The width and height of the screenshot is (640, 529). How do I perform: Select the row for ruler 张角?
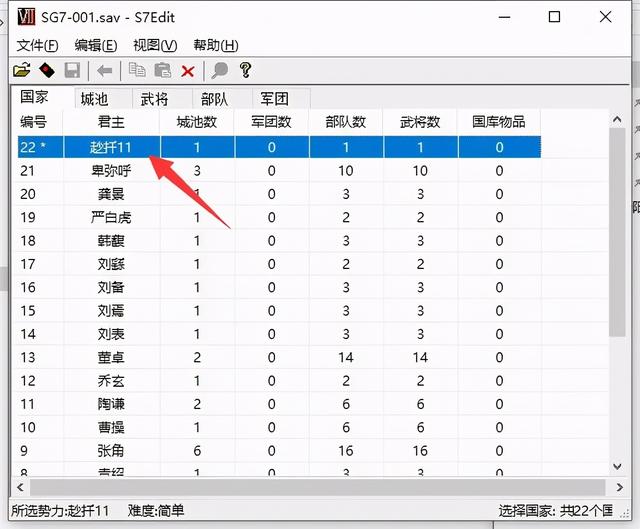pos(110,451)
